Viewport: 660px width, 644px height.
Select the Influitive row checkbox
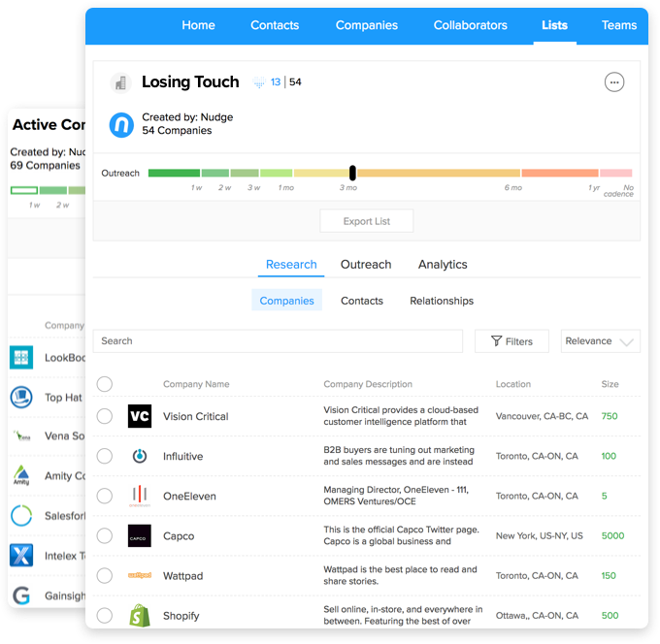point(105,456)
